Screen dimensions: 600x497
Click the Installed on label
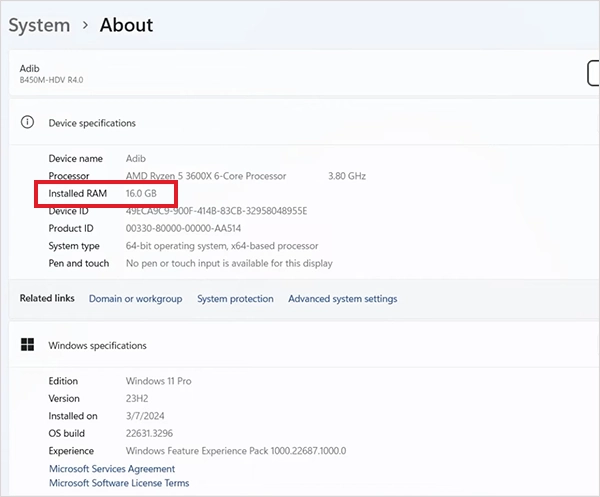click(x=73, y=416)
